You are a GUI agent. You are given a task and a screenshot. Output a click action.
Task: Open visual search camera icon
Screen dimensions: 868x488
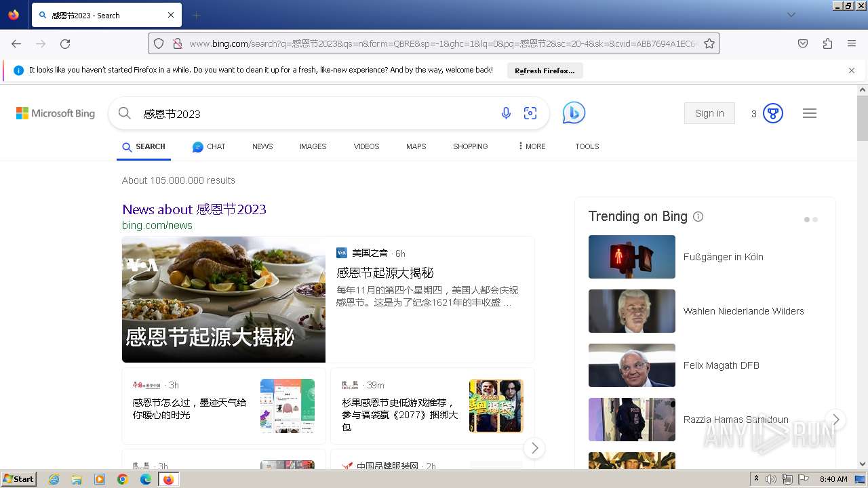[x=530, y=113]
